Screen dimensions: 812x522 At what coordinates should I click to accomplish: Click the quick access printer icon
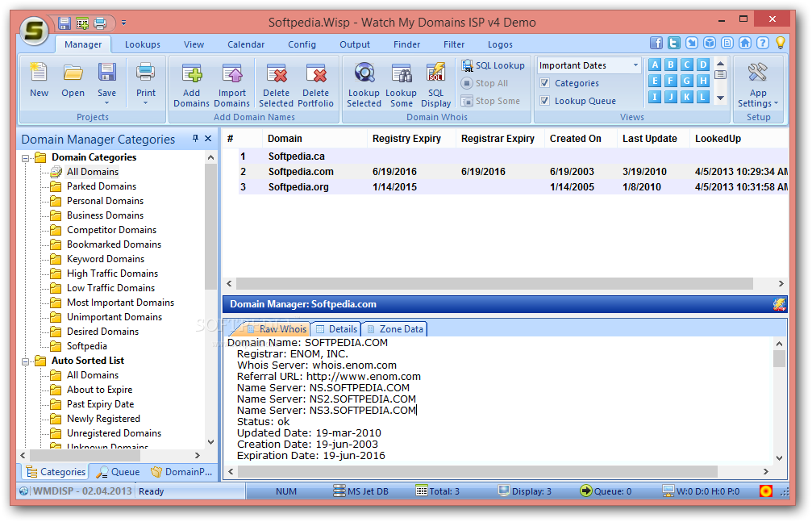click(100, 23)
